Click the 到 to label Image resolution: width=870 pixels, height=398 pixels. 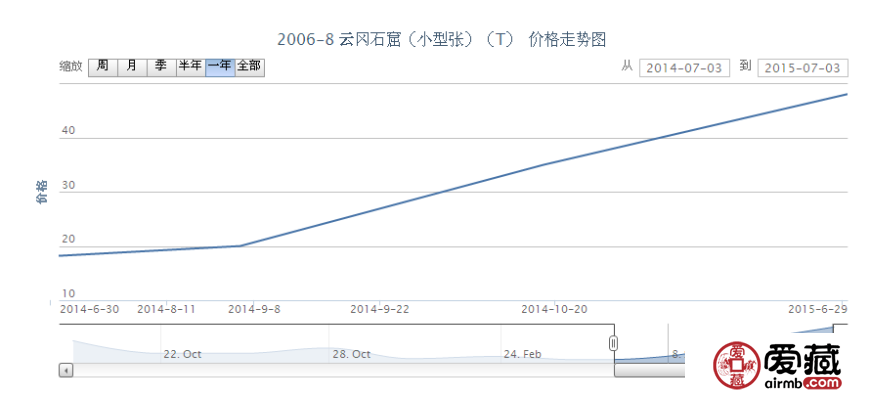745,66
